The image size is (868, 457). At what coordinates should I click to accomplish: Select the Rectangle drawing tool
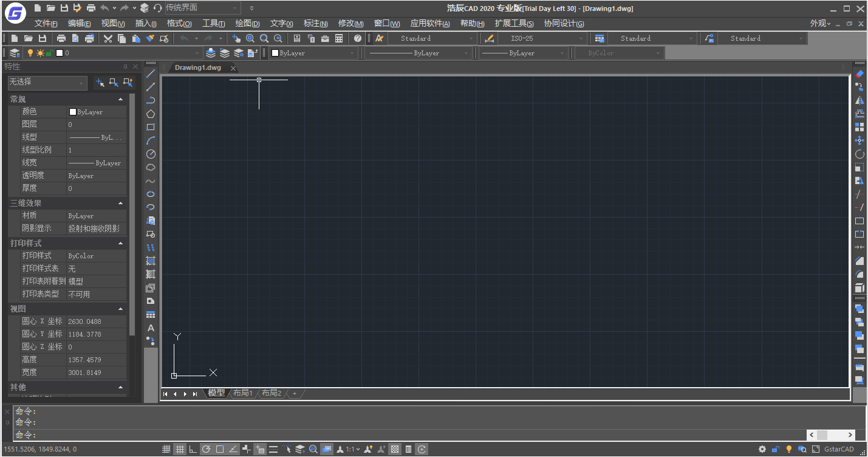151,127
